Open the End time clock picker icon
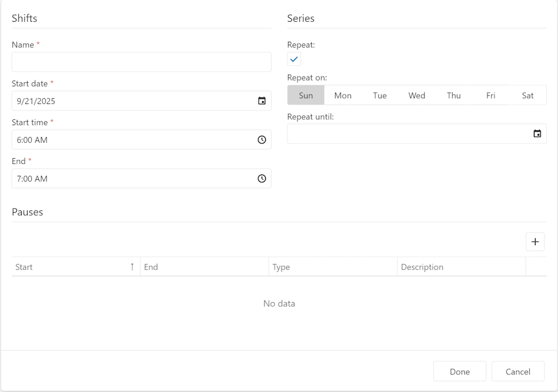558x392 pixels. click(262, 179)
